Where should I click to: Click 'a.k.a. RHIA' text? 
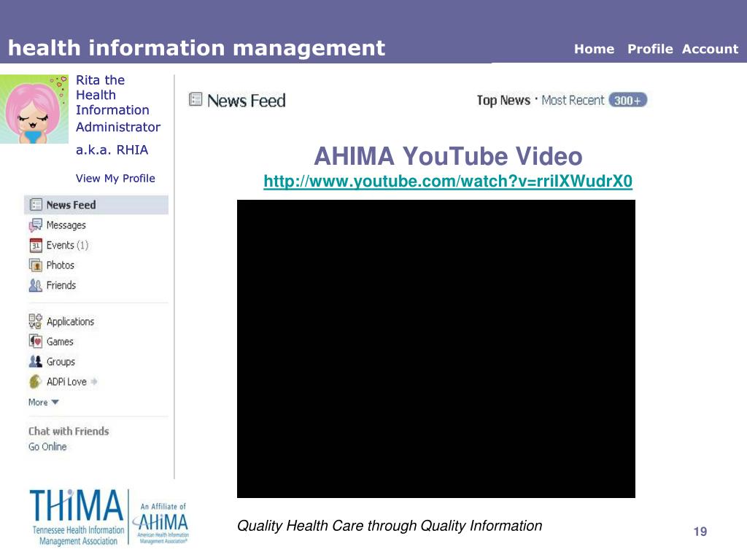click(x=112, y=150)
